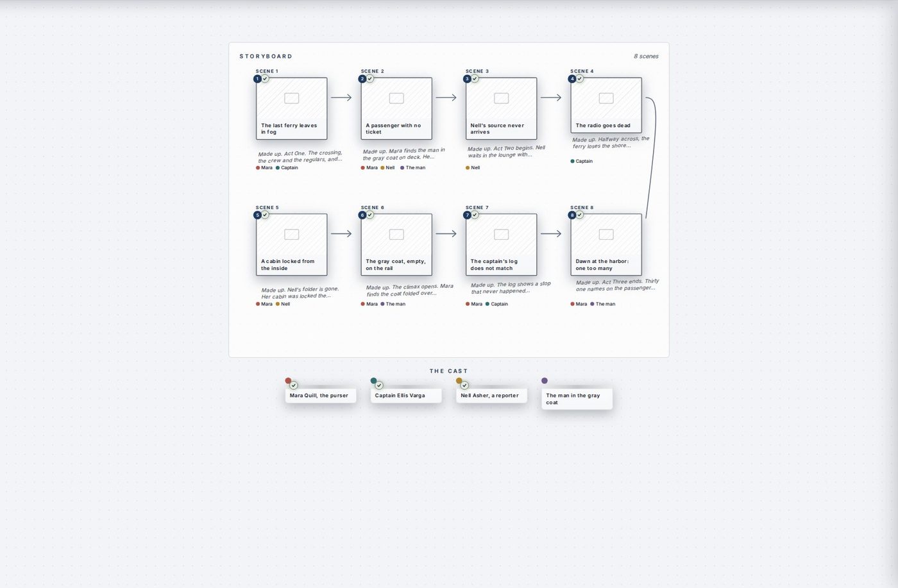Viewport: 898px width, 588px height.
Task: Click the '8 scenes' count label
Action: [x=646, y=56]
